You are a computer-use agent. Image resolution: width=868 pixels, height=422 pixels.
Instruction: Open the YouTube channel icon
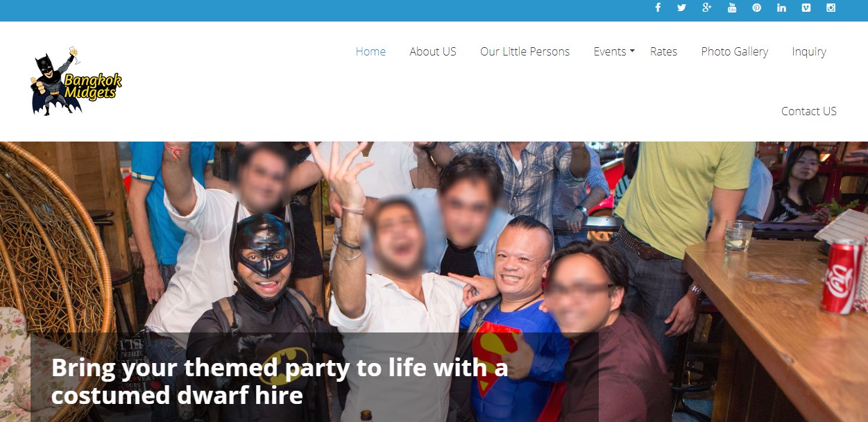point(732,8)
